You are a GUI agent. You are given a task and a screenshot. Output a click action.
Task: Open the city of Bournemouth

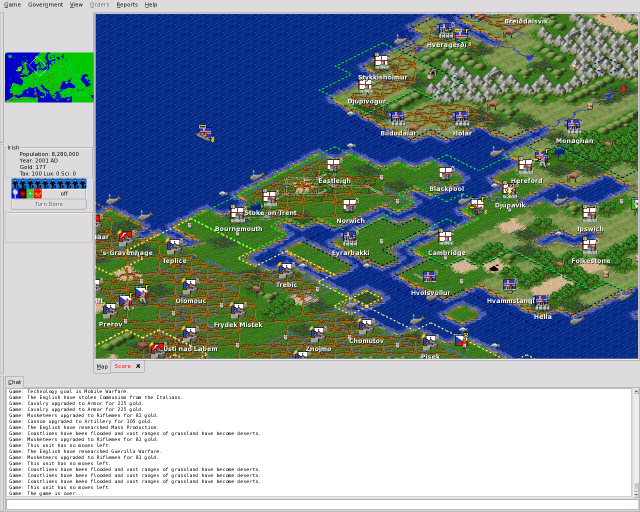tap(238, 214)
